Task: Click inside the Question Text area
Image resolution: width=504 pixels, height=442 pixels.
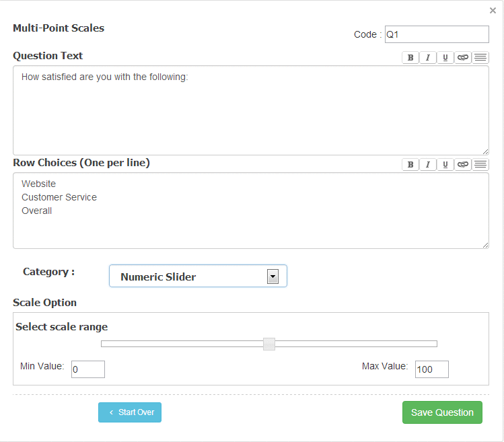Action: pos(250,111)
